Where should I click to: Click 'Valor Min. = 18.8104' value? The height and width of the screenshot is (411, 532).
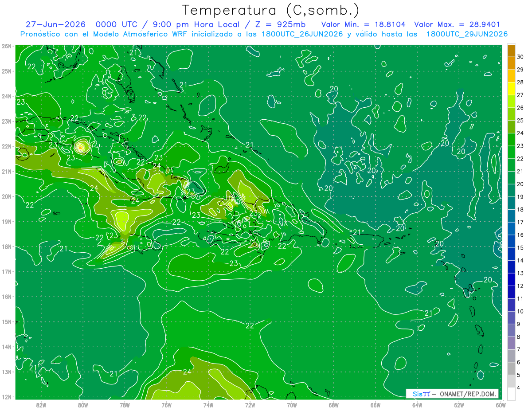coord(363,24)
